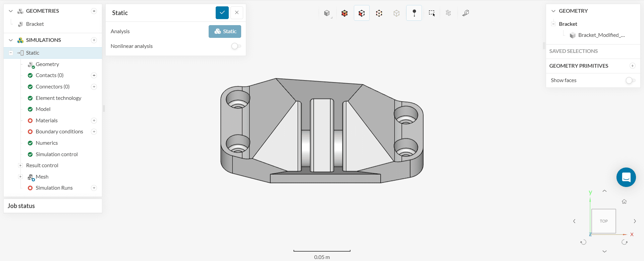Click the Static analysis type button
The image size is (644, 261).
click(225, 31)
